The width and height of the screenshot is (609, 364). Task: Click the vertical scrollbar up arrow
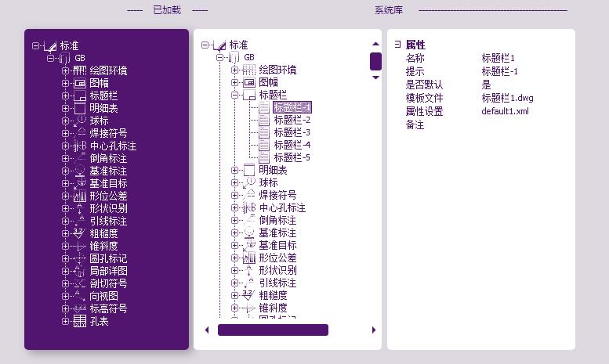coord(375,44)
